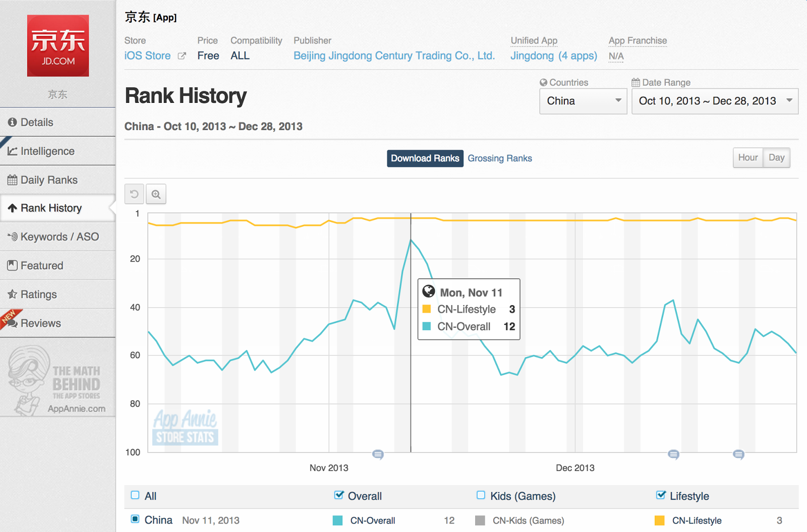807x532 pixels.
Task: Open the Details sidebar item
Action: 57,122
